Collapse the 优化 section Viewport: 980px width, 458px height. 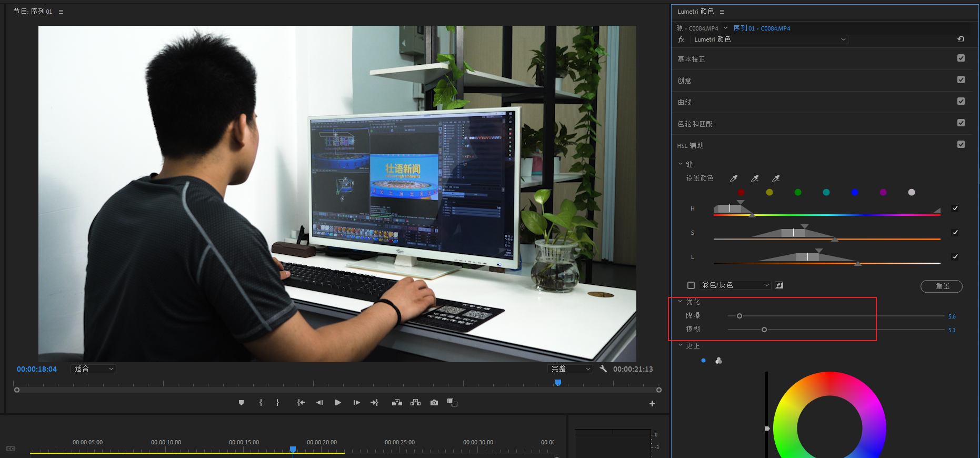tap(681, 302)
